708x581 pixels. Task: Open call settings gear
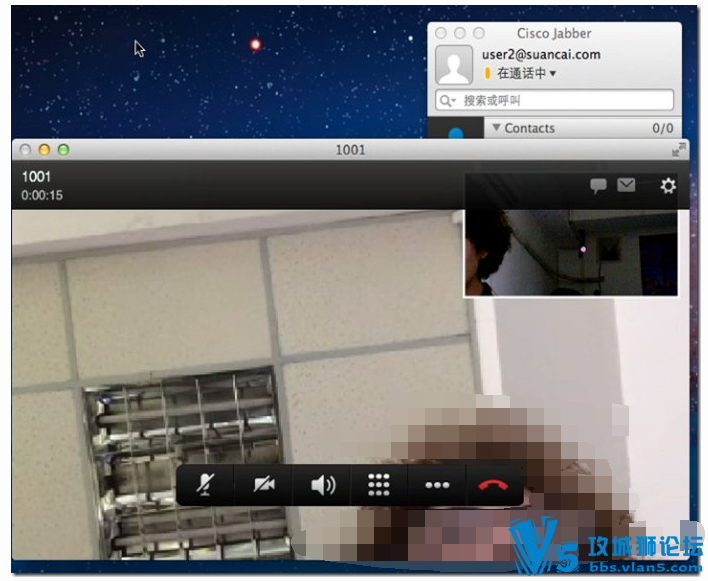pyautogui.click(x=668, y=186)
